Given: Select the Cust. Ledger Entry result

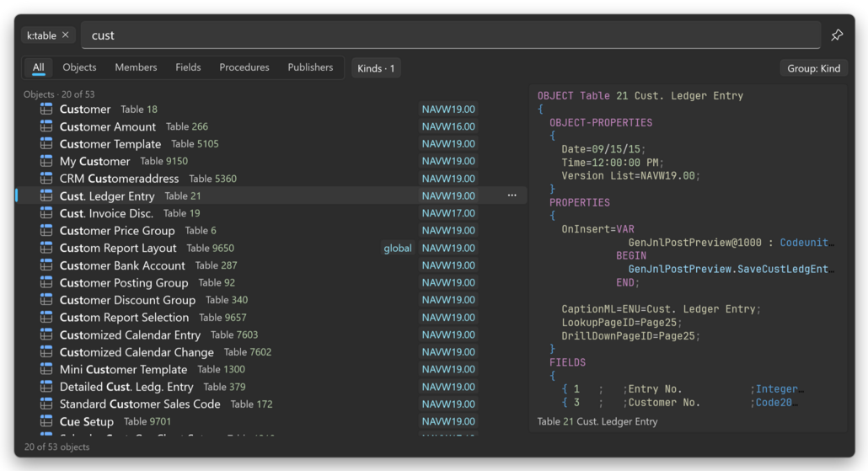Looking at the screenshot, I should pos(271,196).
